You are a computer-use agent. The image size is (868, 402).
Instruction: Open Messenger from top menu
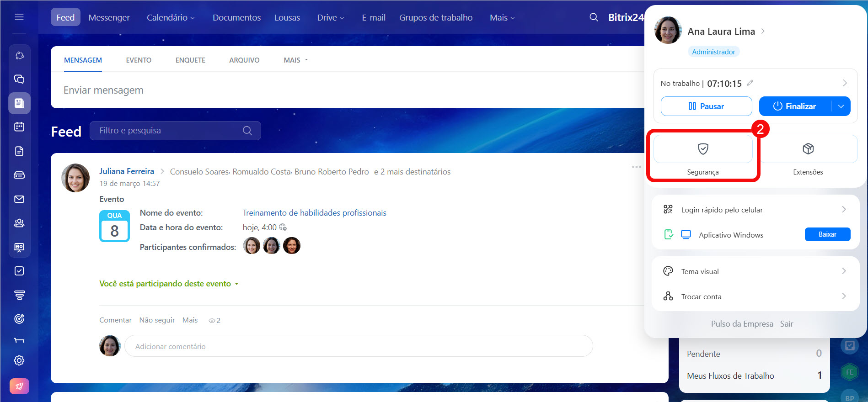(109, 18)
